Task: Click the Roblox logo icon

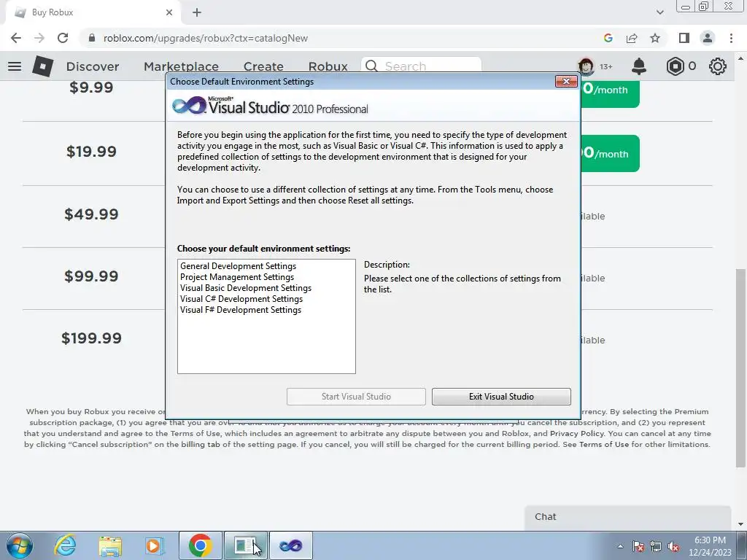Action: tap(43, 66)
